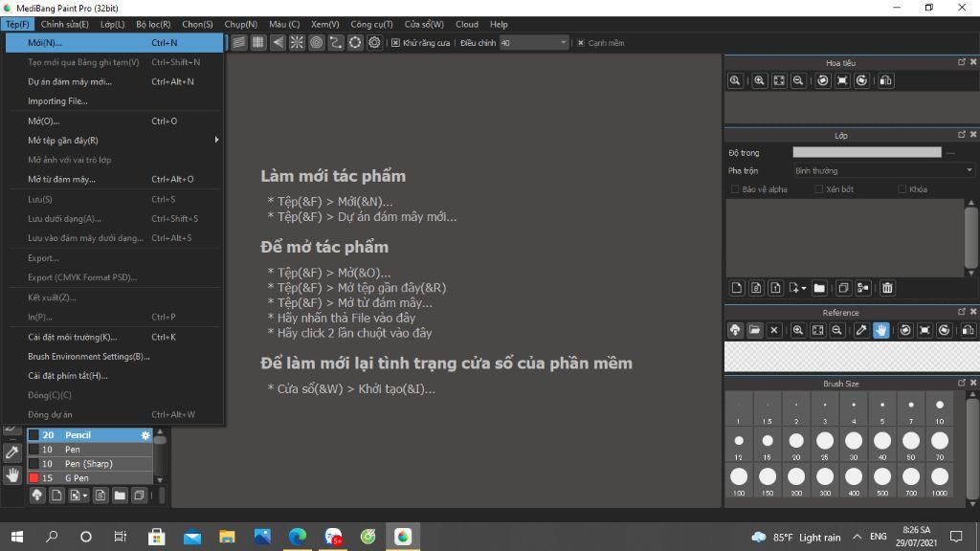Image resolution: width=980 pixels, height=551 pixels.
Task: Select Importing File... entry
Action: point(115,100)
